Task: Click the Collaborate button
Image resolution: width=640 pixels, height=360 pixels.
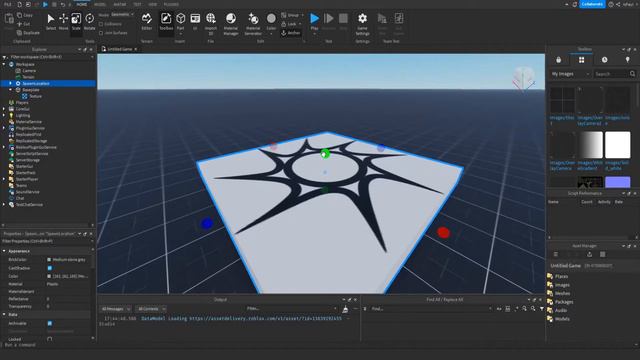Action: point(592,4)
